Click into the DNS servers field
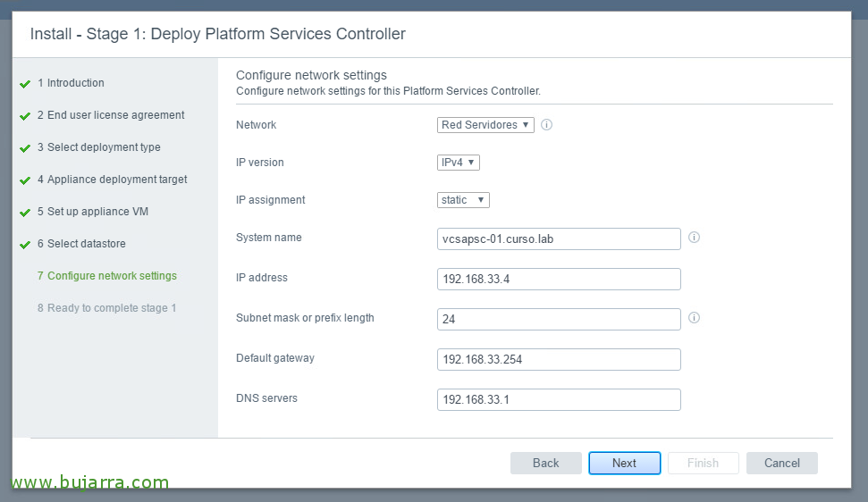Viewport: 868px width, 502px height. [x=559, y=399]
